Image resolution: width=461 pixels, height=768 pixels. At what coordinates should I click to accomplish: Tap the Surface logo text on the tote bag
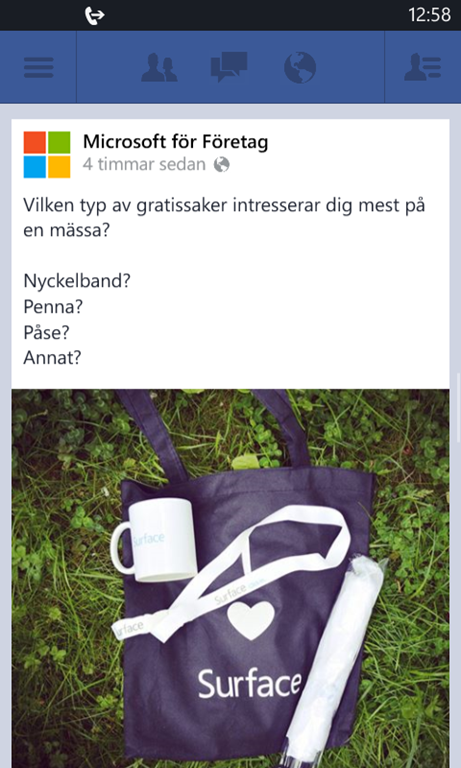249,684
